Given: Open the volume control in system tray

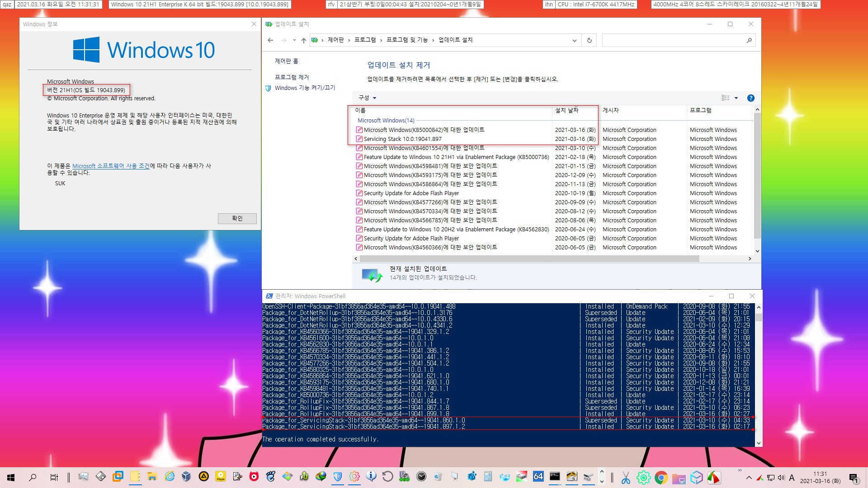Looking at the screenshot, I should (x=781, y=478).
